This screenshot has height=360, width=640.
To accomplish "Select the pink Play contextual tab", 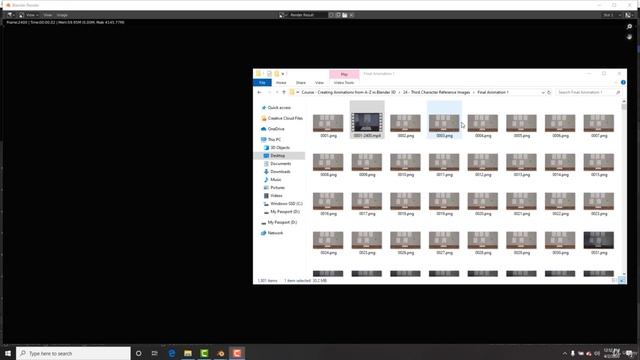I will click(344, 74).
